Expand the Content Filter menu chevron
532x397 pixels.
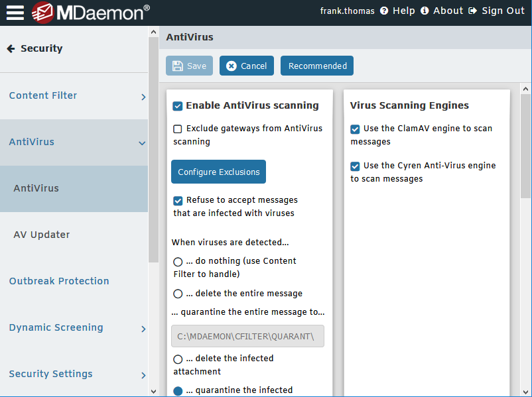coord(143,97)
